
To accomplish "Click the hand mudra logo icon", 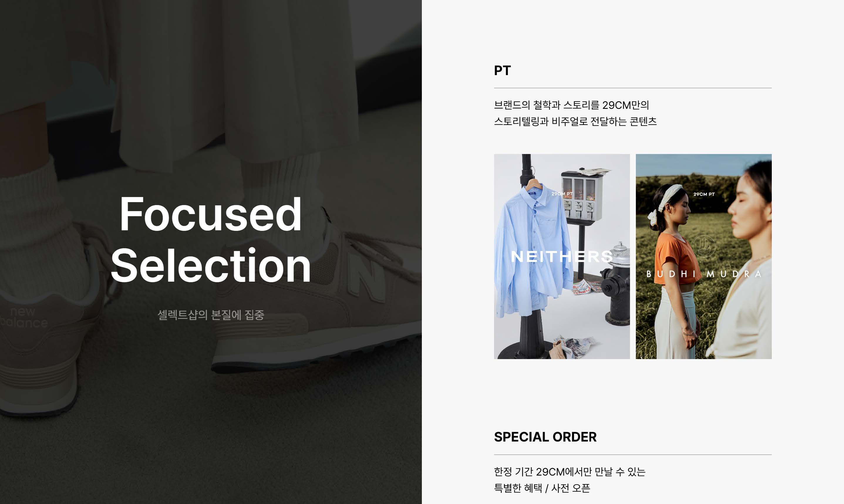I will click(704, 246).
